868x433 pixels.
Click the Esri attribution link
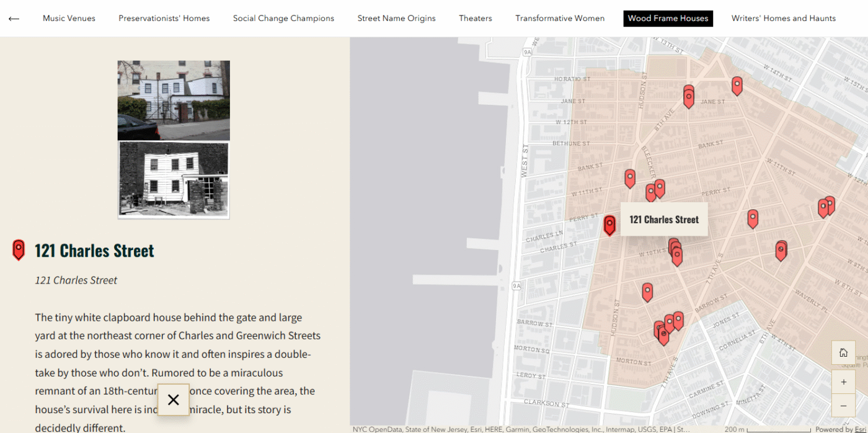860,429
